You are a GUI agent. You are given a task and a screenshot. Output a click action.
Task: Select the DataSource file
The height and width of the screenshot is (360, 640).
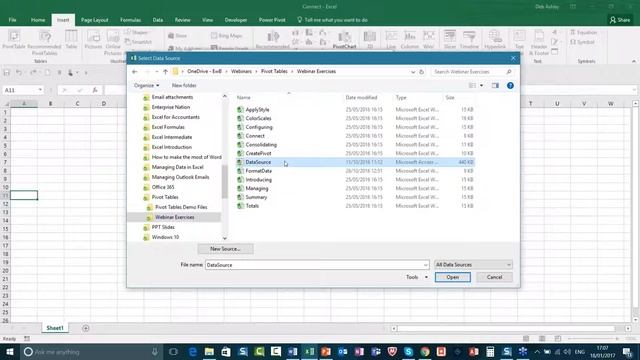[355, 162]
